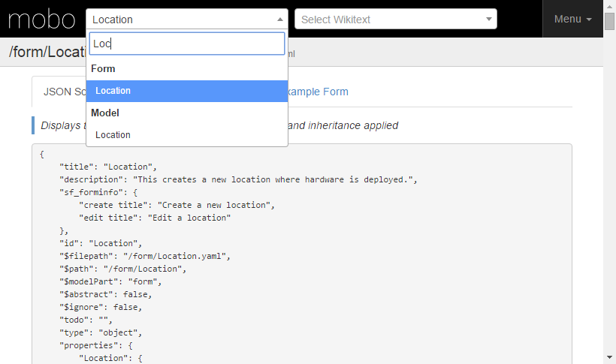Viewport: 616px width, 364px height.
Task: Click the Location selection text in the dropdown box
Action: click(113, 20)
